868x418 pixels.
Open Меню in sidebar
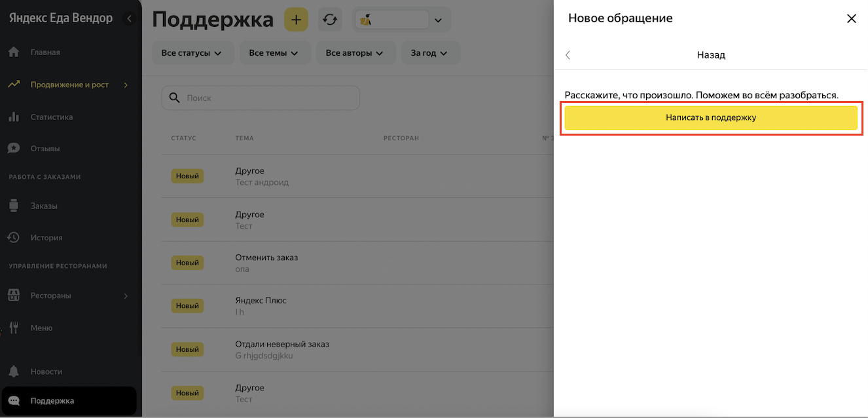[41, 328]
